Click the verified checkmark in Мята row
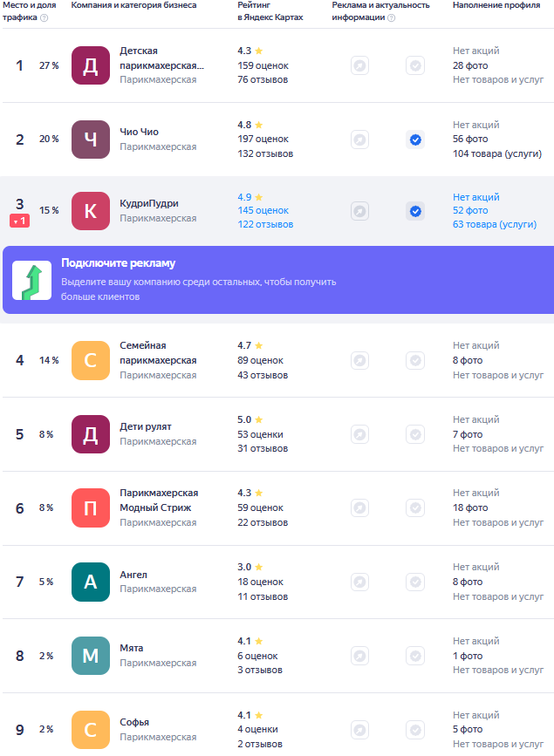Viewport: 554px width, 756px height. point(415,656)
